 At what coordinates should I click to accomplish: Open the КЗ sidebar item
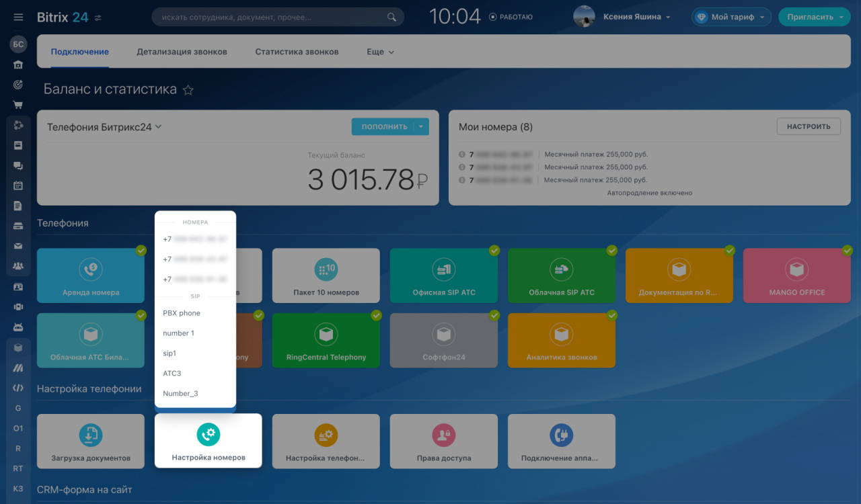coord(18,489)
